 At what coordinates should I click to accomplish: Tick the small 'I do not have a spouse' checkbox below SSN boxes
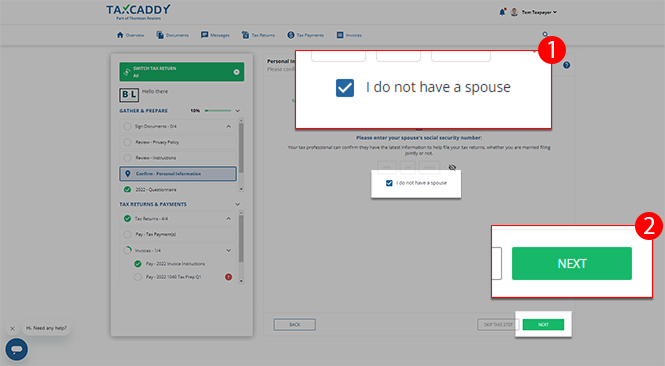(x=389, y=183)
